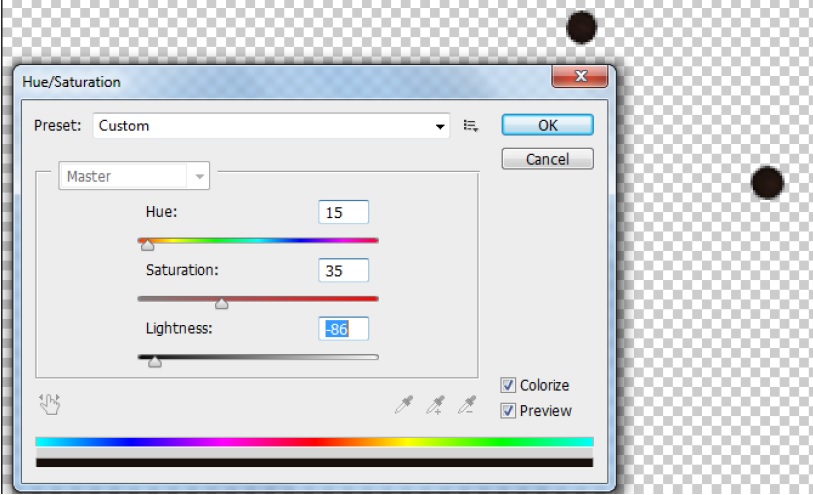The width and height of the screenshot is (813, 495).
Task: Click the Lightness slider handle
Action: click(155, 362)
